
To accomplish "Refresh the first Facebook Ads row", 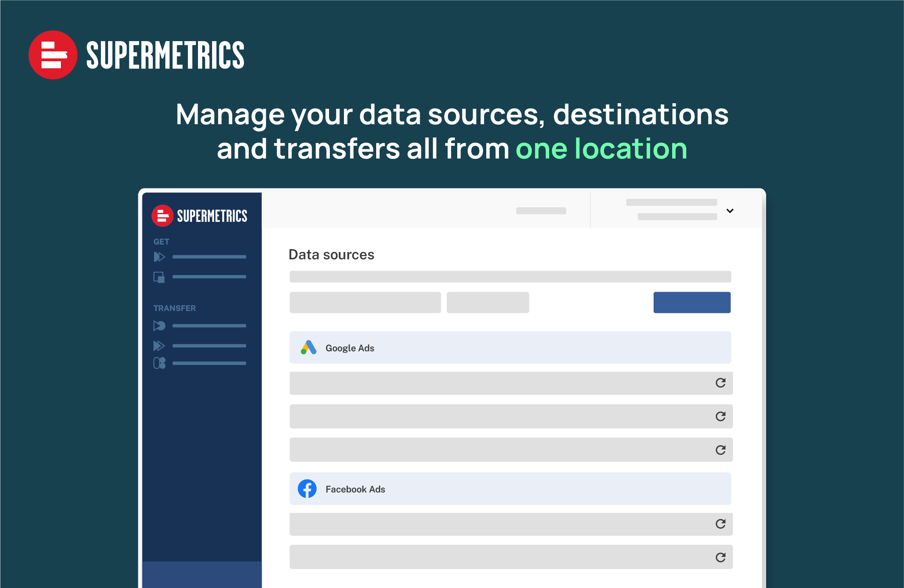I will tap(721, 524).
